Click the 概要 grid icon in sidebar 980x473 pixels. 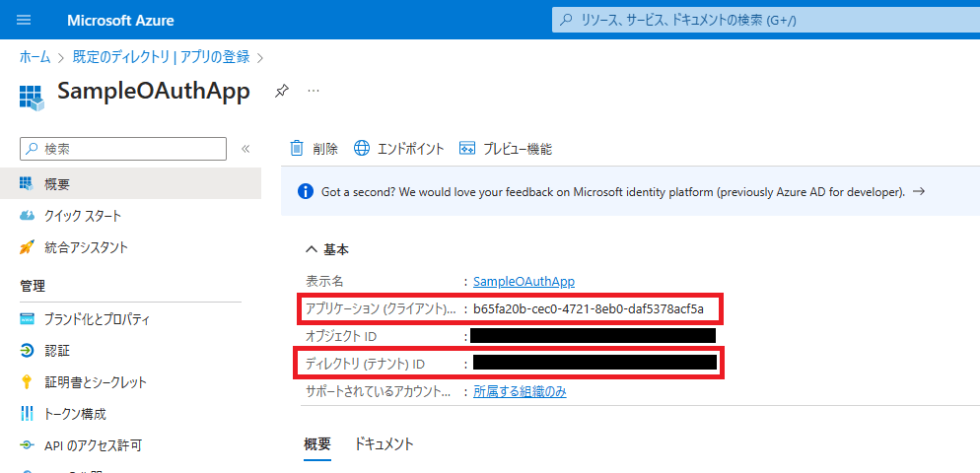(x=27, y=183)
